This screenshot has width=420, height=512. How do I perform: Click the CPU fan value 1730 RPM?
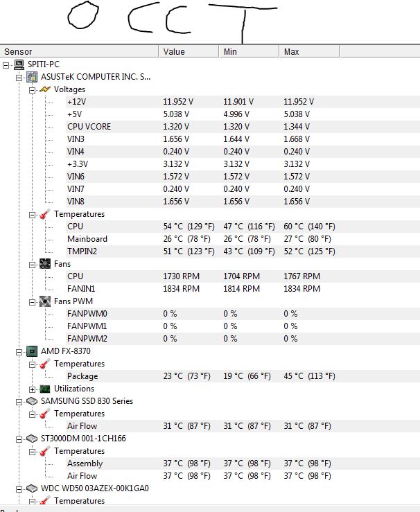click(182, 276)
